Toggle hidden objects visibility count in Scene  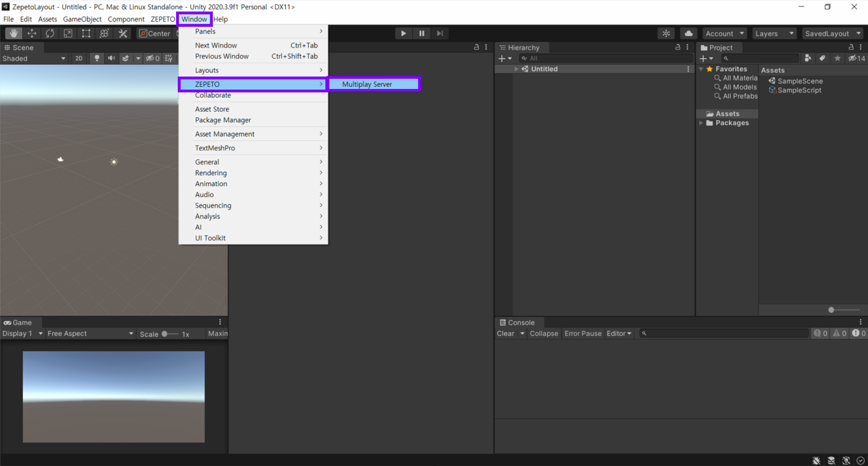click(152, 58)
